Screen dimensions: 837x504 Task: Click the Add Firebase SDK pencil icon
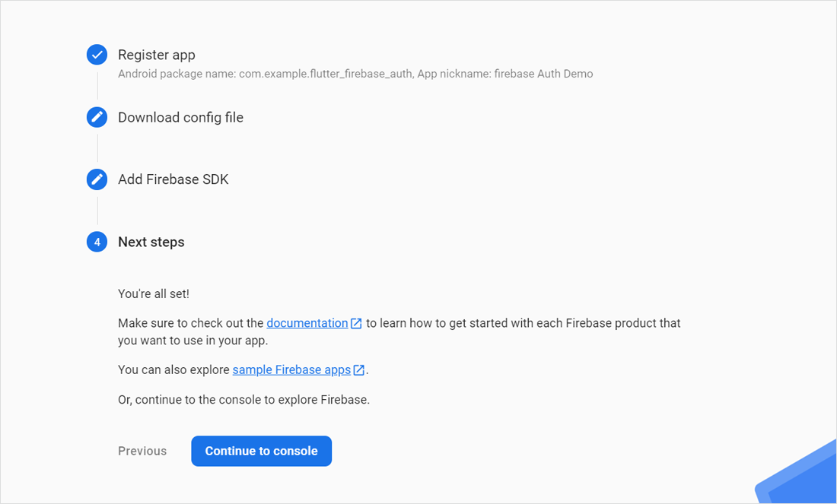(97, 179)
